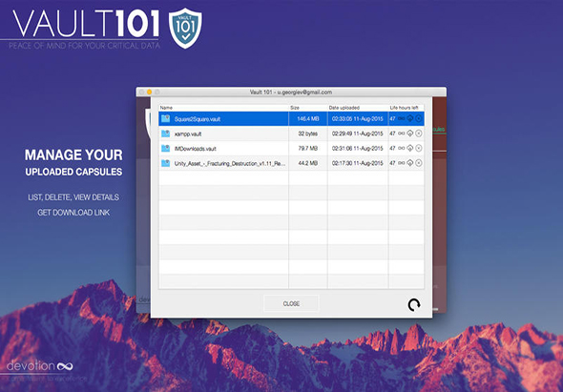The height and width of the screenshot is (392, 563).
Task: Sort by Date uploaded column header
Action: point(358,108)
